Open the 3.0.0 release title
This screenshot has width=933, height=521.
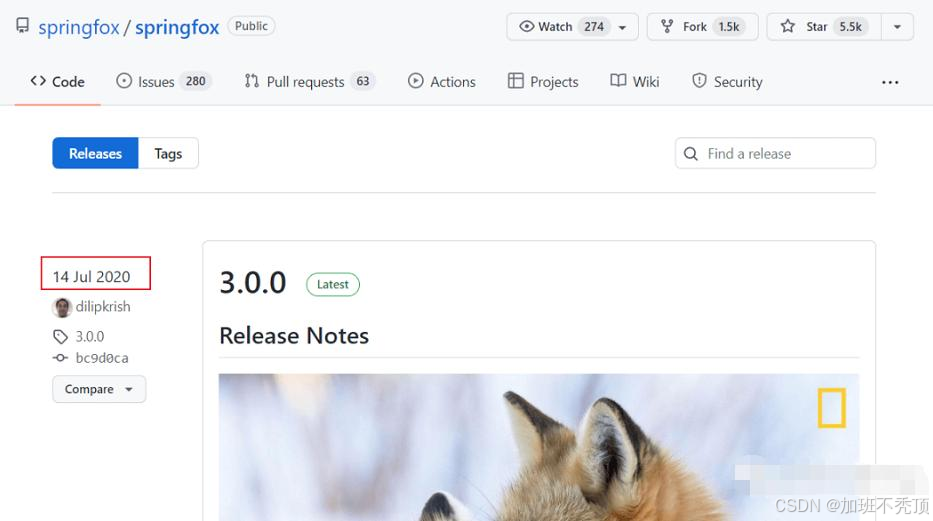[253, 283]
